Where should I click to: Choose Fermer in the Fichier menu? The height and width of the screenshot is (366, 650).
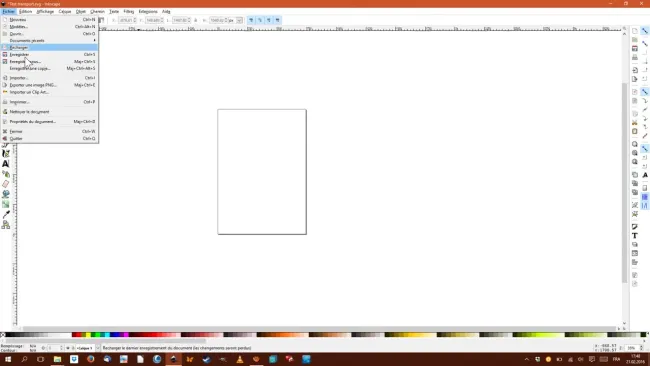pos(49,131)
